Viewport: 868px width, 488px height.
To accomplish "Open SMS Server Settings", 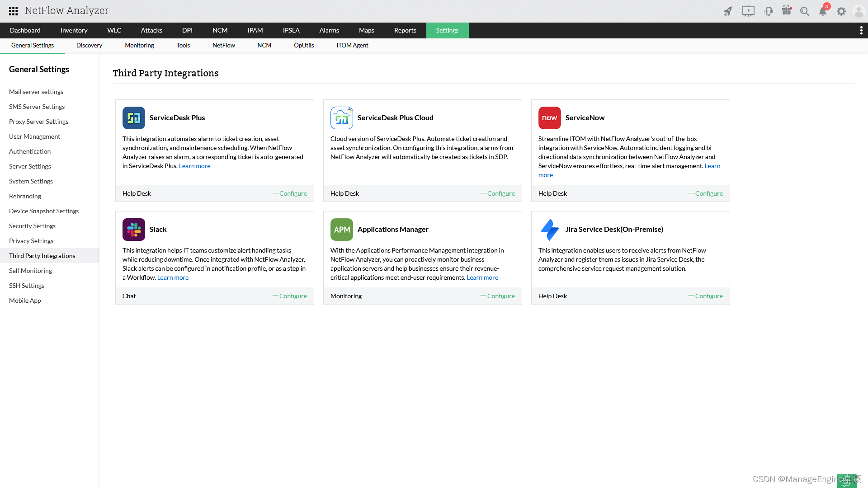I will point(37,107).
